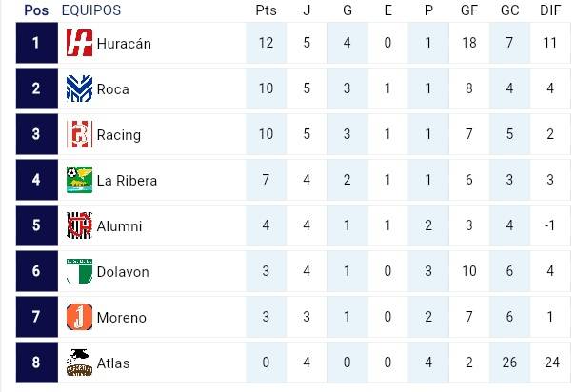
Task: Click the GF column header
Action: coord(467,10)
